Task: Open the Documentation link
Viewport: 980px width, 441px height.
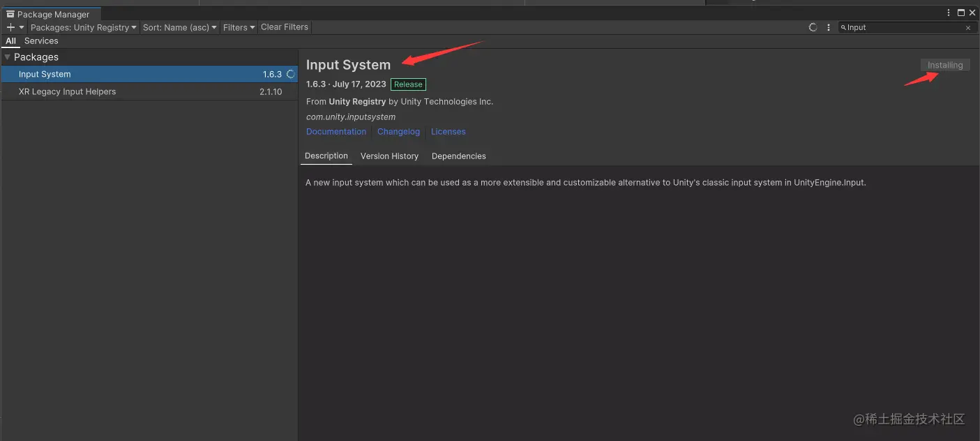Action: [336, 132]
